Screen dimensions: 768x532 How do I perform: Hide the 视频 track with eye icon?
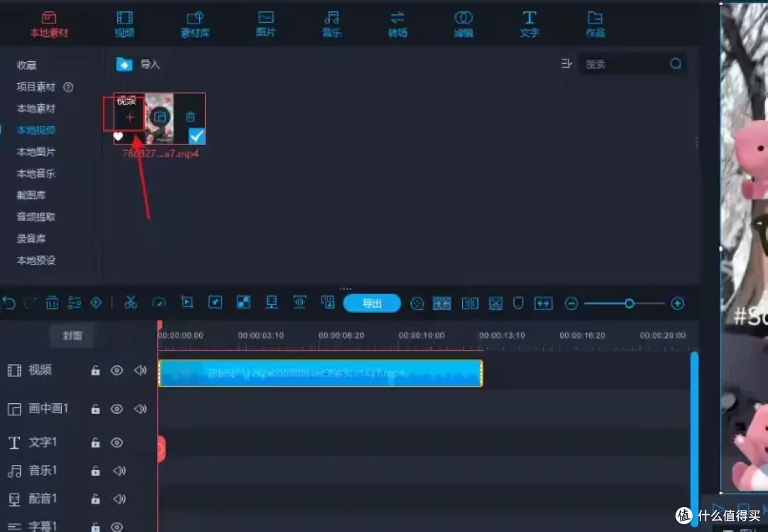pos(117,371)
